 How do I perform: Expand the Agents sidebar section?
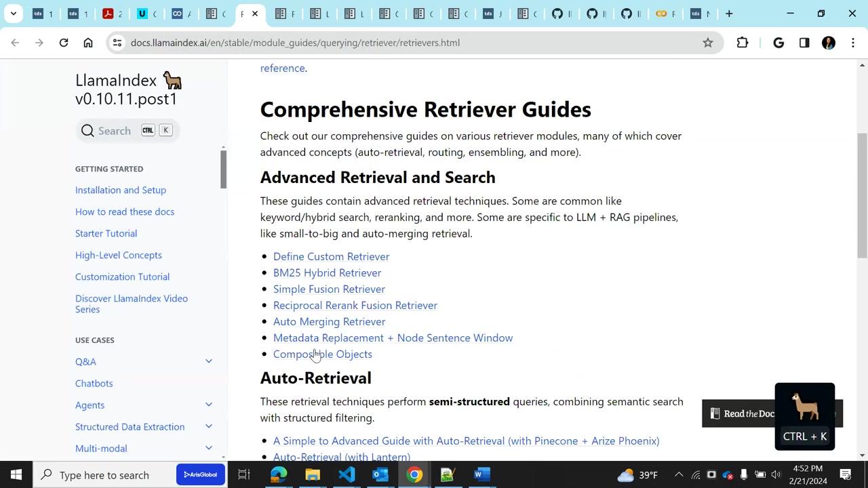209,405
